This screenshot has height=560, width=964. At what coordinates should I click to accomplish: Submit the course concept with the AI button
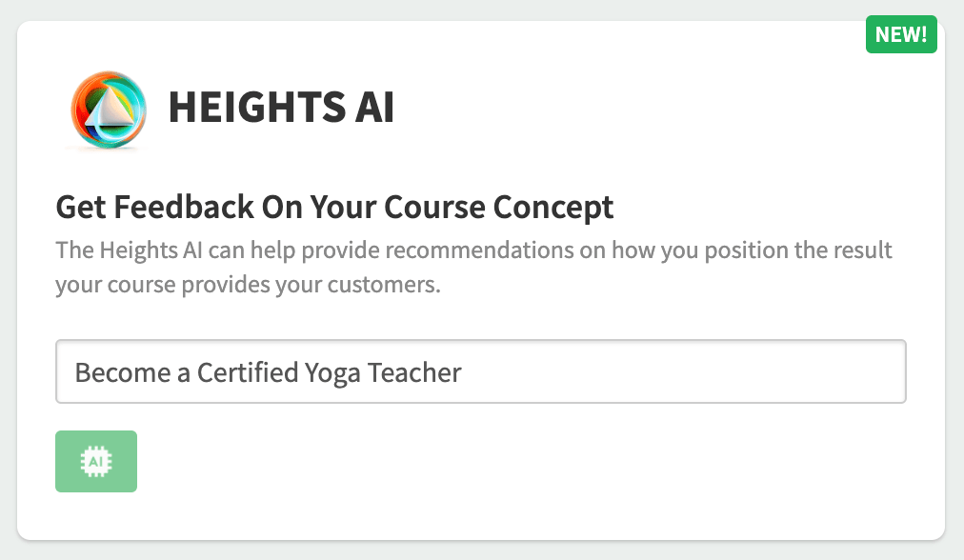(x=96, y=461)
